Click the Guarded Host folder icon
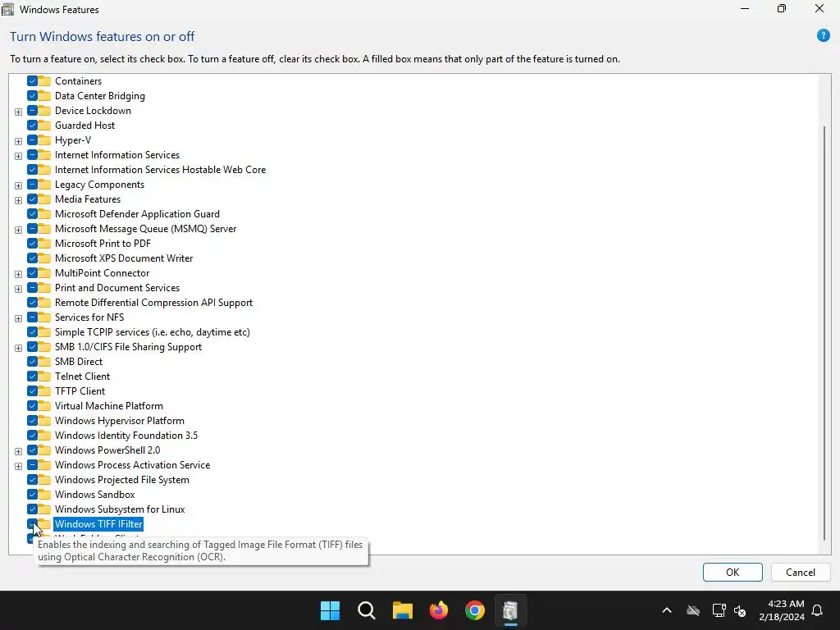 pos(44,126)
